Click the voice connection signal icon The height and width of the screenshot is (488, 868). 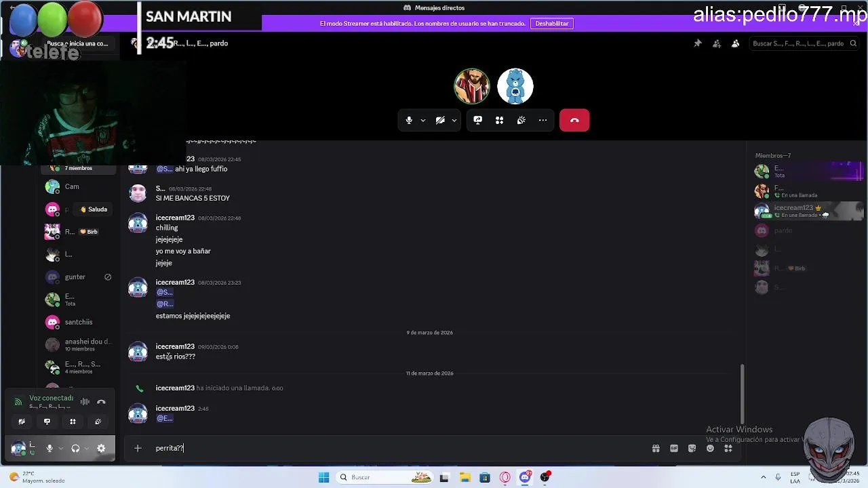pos(18,402)
